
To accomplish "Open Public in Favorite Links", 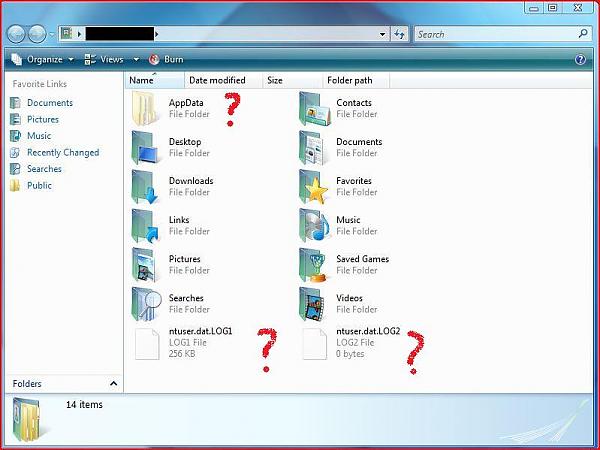I will point(39,185).
